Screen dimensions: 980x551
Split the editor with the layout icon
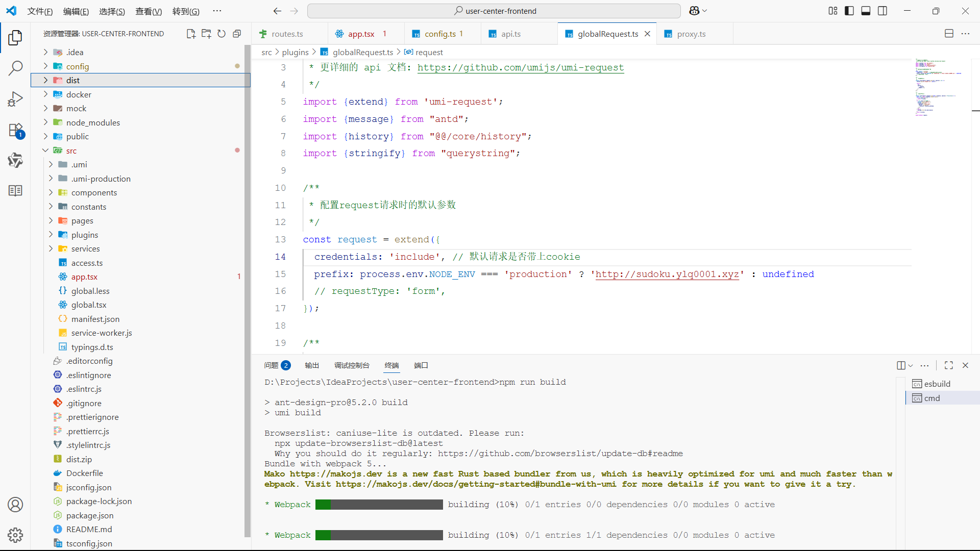tap(949, 34)
